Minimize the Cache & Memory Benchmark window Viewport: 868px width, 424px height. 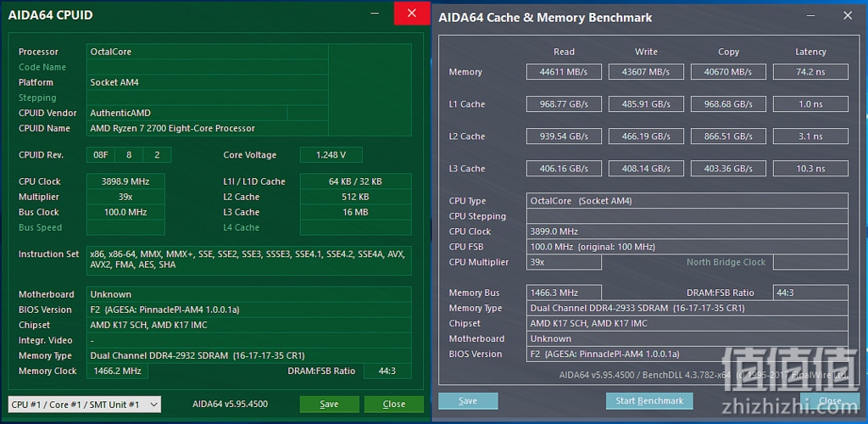point(812,15)
